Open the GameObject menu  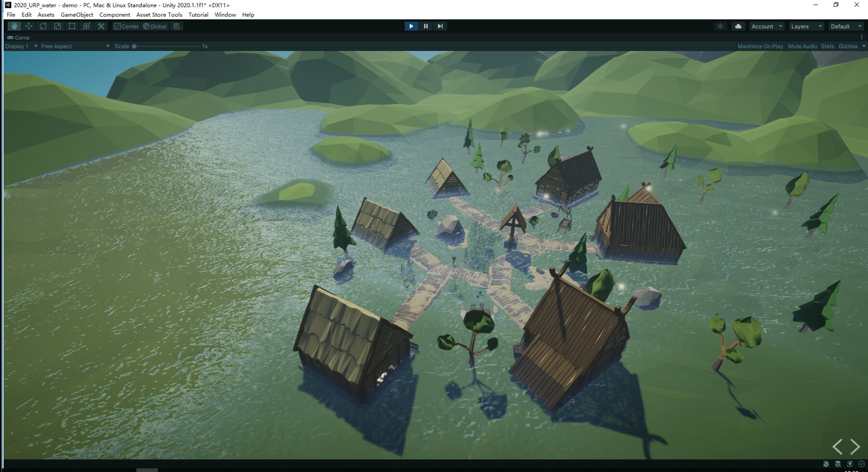[76, 14]
